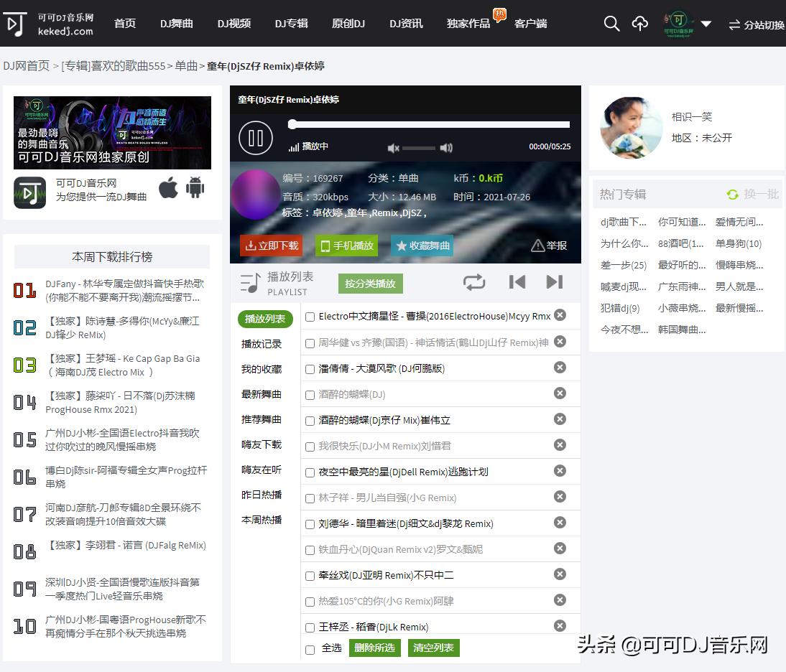The width and height of the screenshot is (786, 672).
Task: Open the 相识一笑 user profile photo
Action: pos(631,128)
